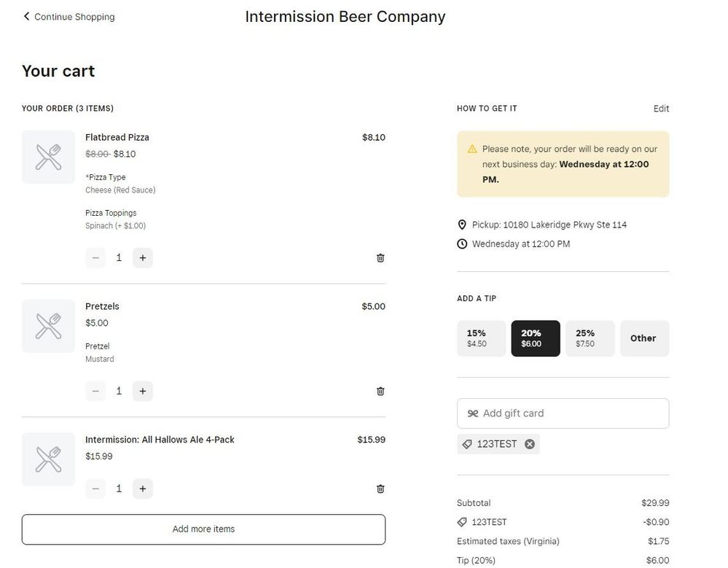728x568 pixels.
Task: Trash the All Hallows Ale 4-Pack
Action: 380,489
